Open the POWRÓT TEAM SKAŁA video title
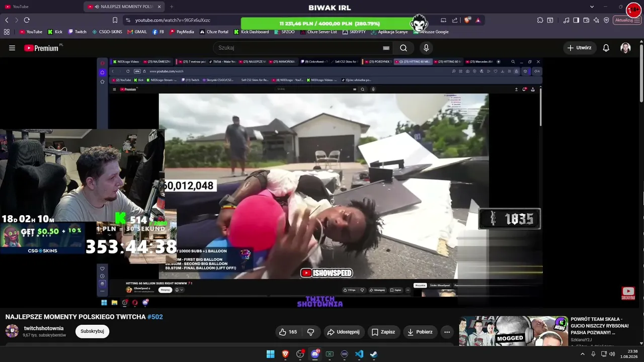This screenshot has width=644, height=362. (x=600, y=326)
